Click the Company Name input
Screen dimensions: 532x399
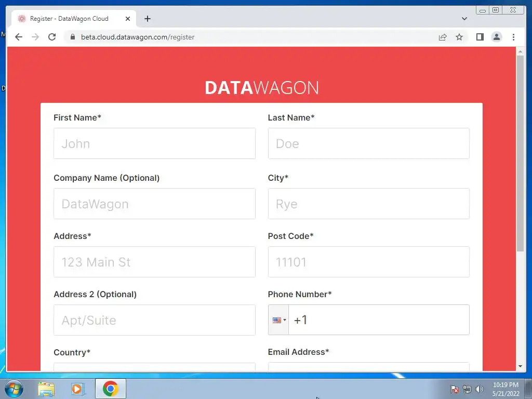pyautogui.click(x=154, y=204)
